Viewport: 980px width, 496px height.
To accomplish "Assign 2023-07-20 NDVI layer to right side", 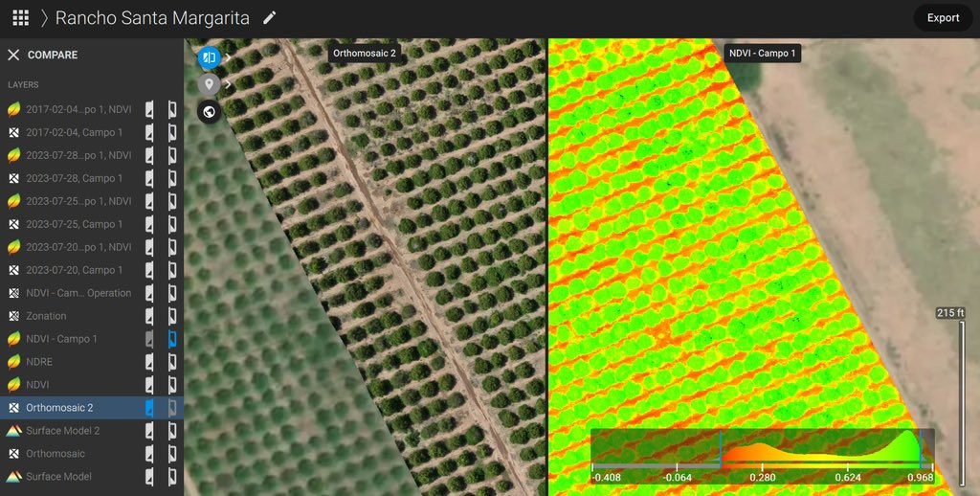I will tap(172, 247).
